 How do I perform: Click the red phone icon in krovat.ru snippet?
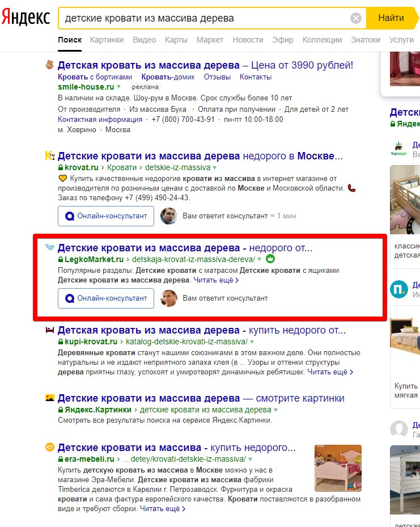click(351, 188)
